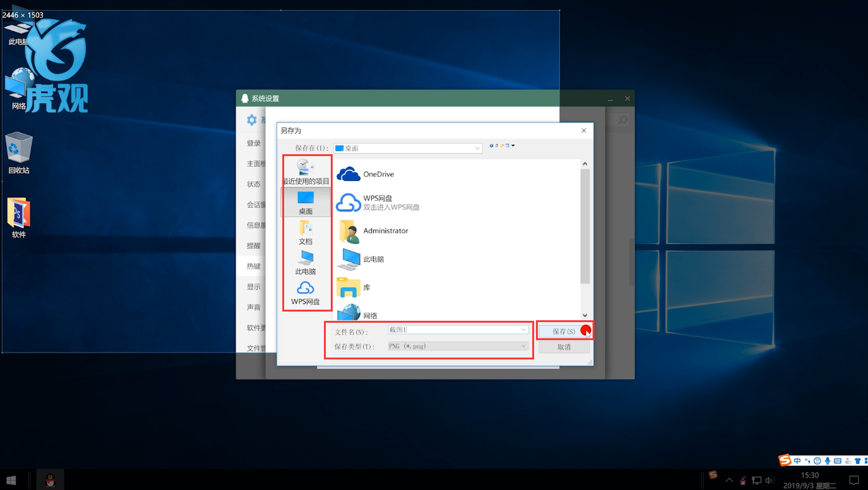Select the Administrator folder in the file list
The height and width of the screenshot is (490, 868).
coord(372,231)
